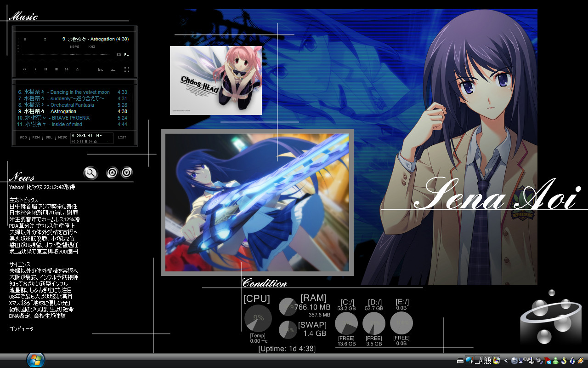Open the MISC menu in the playlist

[x=63, y=137]
